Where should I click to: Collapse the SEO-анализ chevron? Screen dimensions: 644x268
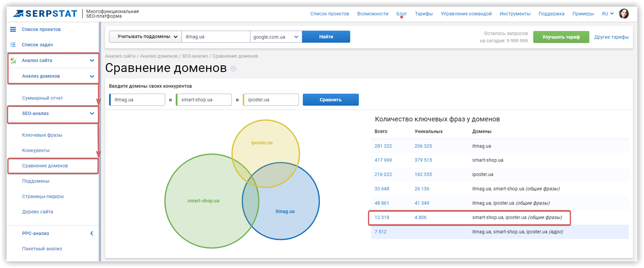point(92,114)
